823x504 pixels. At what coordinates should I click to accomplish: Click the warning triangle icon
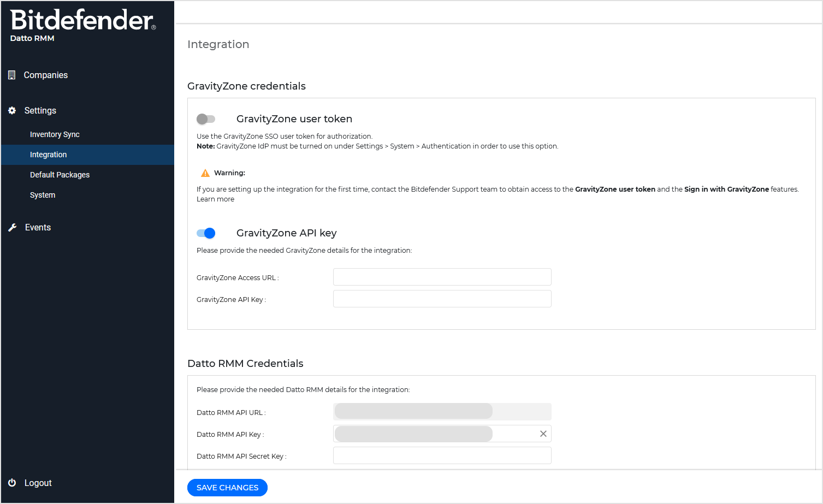(204, 172)
